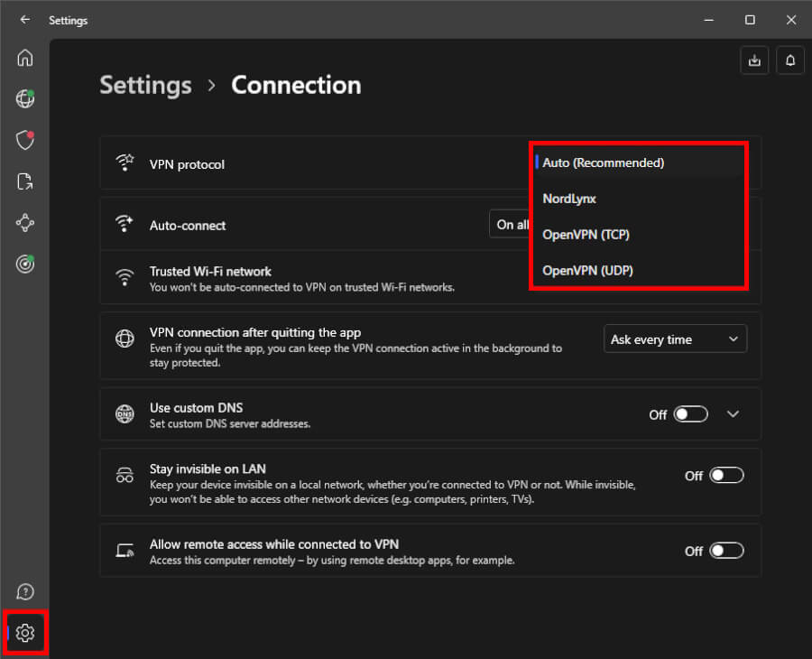Open the Auto-connect 'On all' dropdown

pyautogui.click(x=510, y=224)
